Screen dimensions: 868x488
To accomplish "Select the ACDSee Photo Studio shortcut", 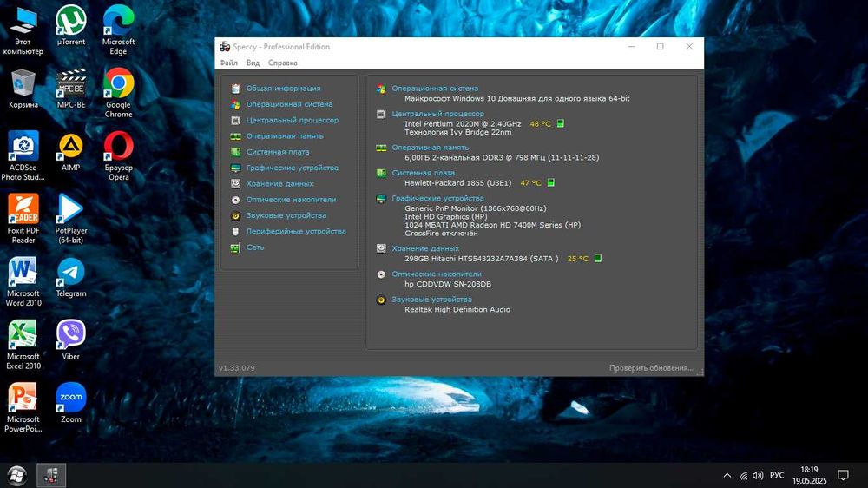I will [x=23, y=157].
